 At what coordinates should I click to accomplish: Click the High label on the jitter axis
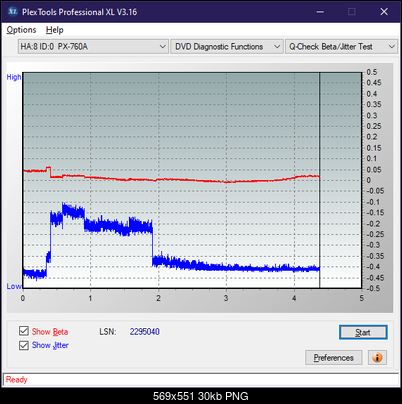click(x=14, y=77)
